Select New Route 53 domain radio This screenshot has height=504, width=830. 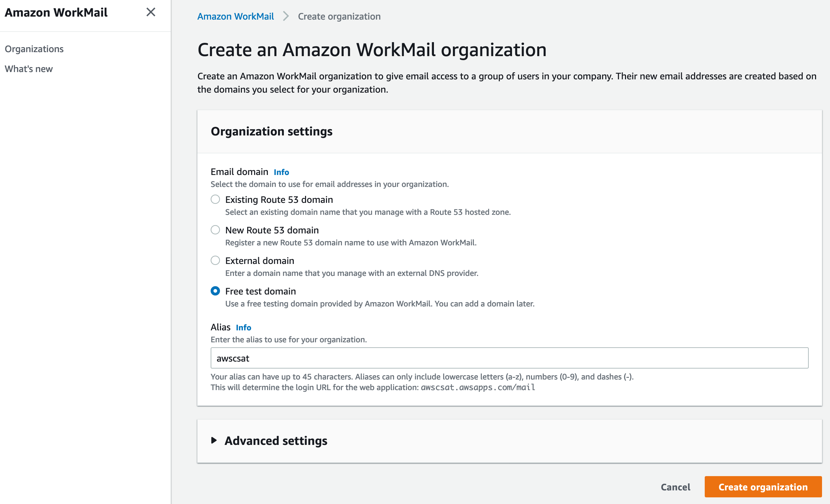[x=215, y=230]
